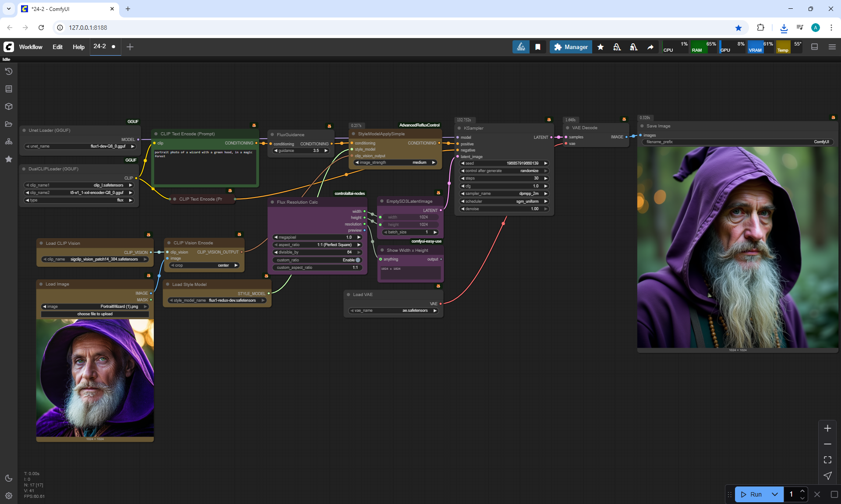Screen dimensions: 841x504
Task: Collapse the KSampler node via its dot
Action: pos(459,128)
